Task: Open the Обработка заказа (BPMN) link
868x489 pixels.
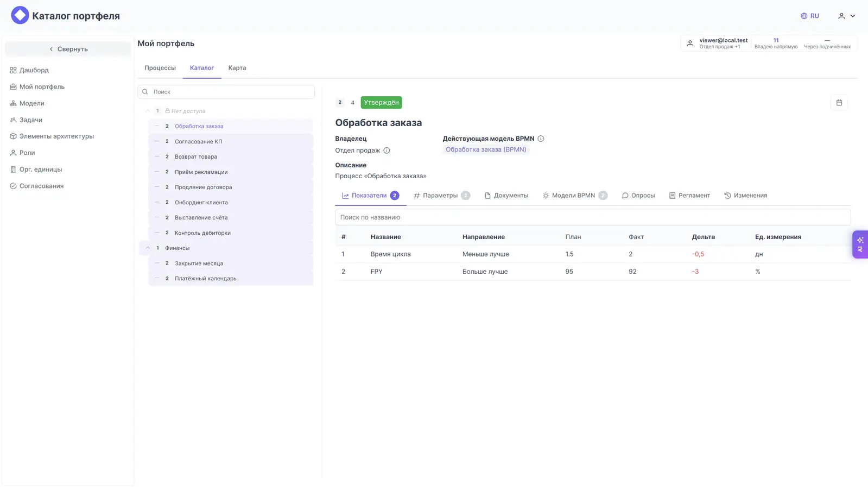Action: (x=486, y=149)
